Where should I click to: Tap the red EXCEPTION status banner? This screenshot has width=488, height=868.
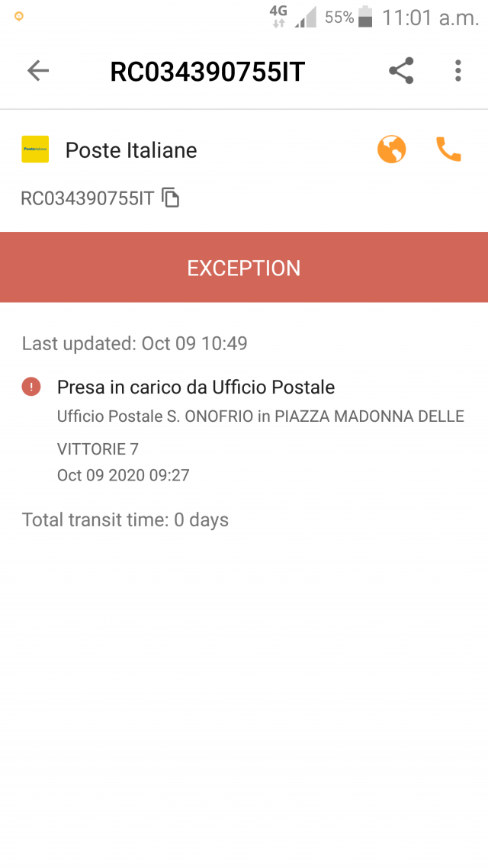click(244, 268)
